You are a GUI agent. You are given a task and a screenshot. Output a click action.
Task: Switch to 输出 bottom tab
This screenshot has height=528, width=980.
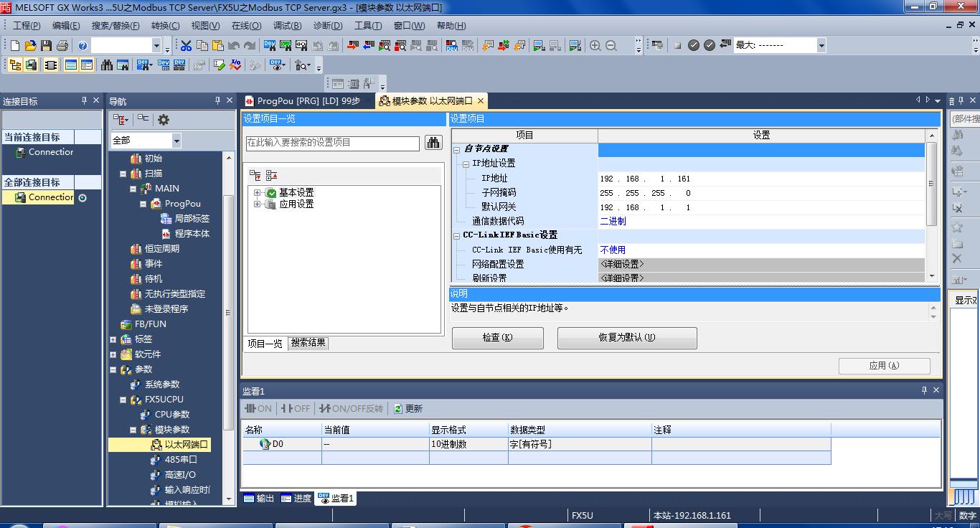259,498
